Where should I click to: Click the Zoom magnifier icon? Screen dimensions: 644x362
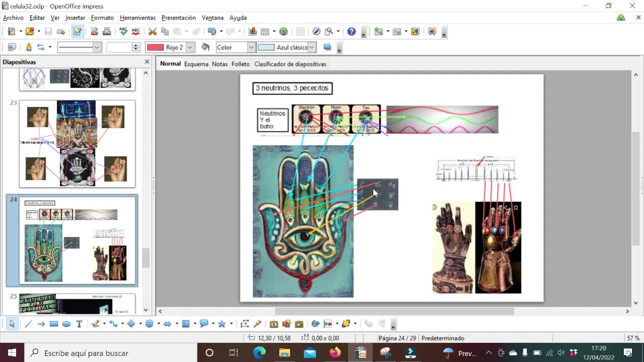point(329,32)
